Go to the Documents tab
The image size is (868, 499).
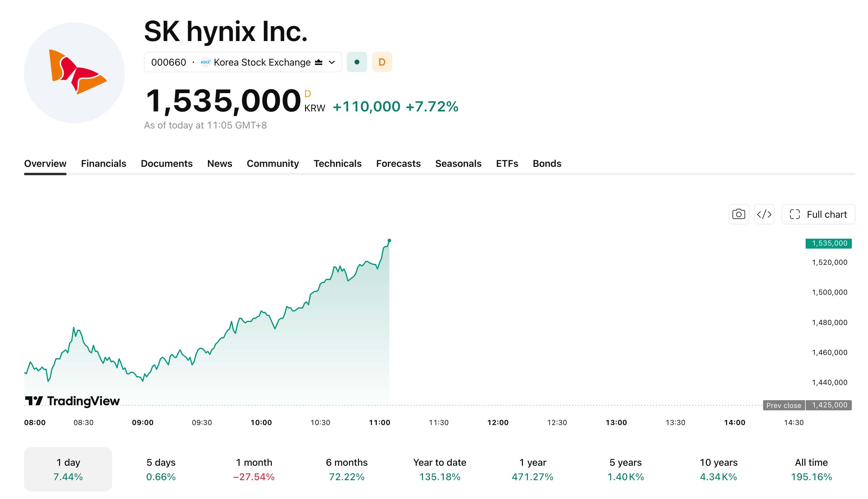(167, 164)
